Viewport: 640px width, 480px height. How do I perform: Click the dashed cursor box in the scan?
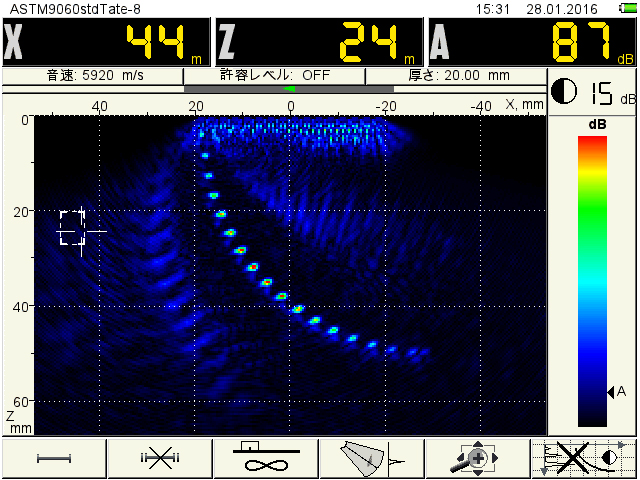[x=72, y=228]
